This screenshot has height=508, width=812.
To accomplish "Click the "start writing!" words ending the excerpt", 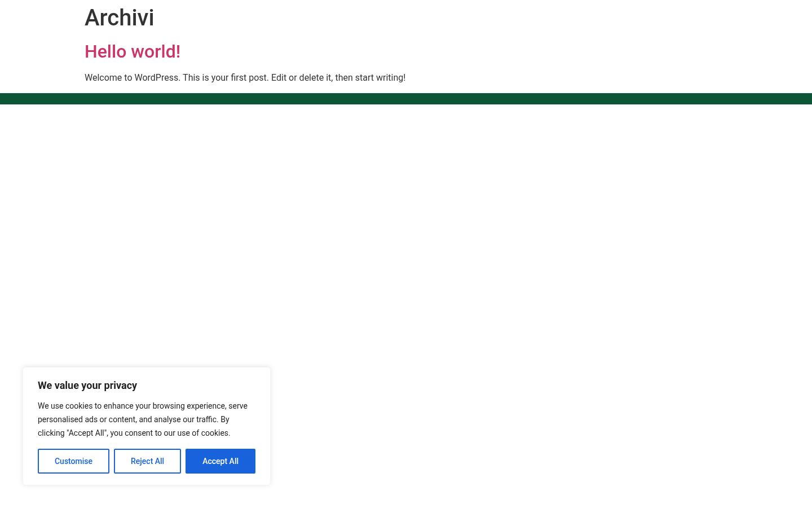I will point(380,78).
